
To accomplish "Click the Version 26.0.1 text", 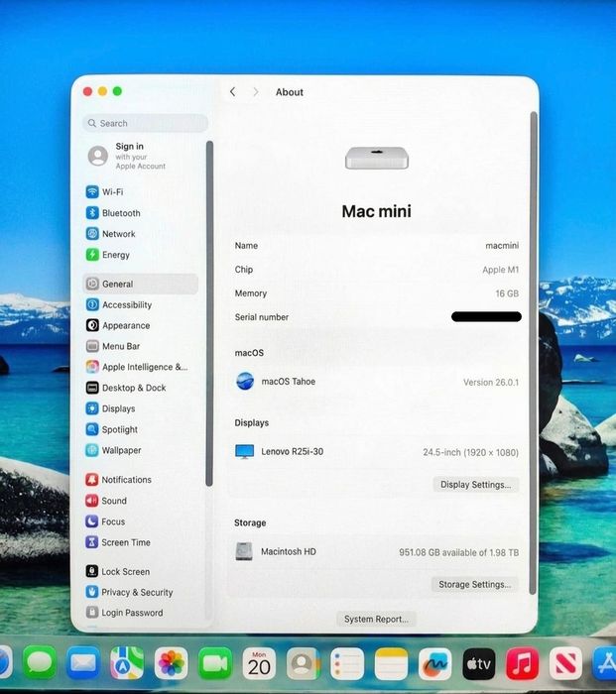I will [x=491, y=383].
